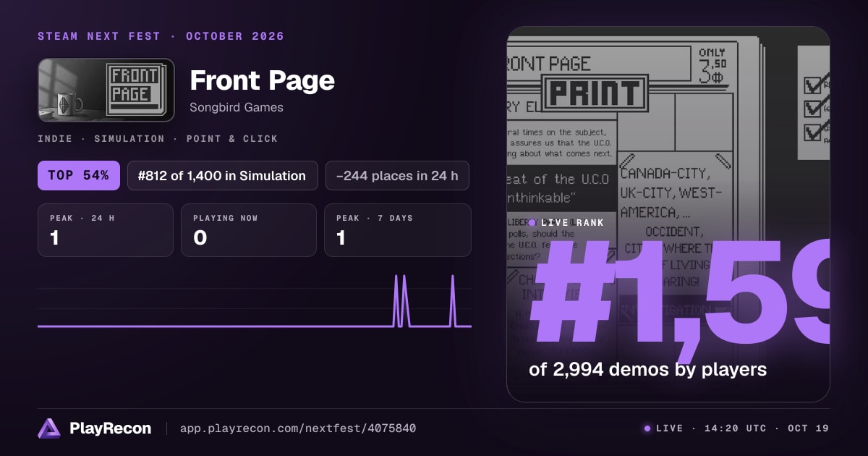Open the Front Page game capsule thumbnail

point(106,90)
